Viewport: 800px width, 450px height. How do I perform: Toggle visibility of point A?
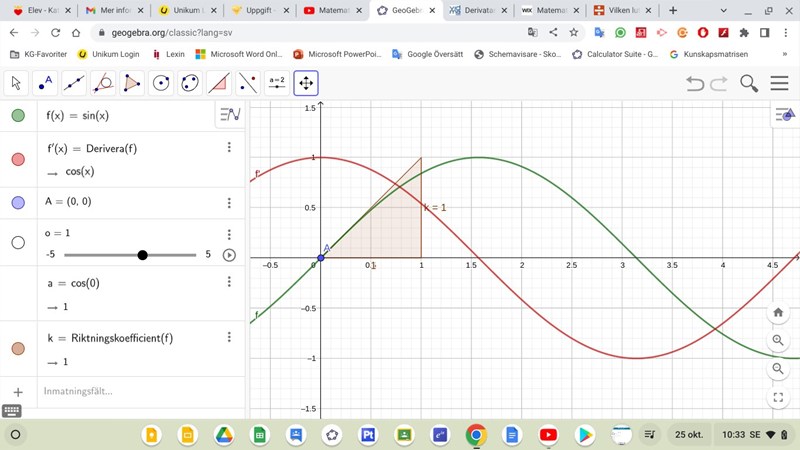coord(18,202)
